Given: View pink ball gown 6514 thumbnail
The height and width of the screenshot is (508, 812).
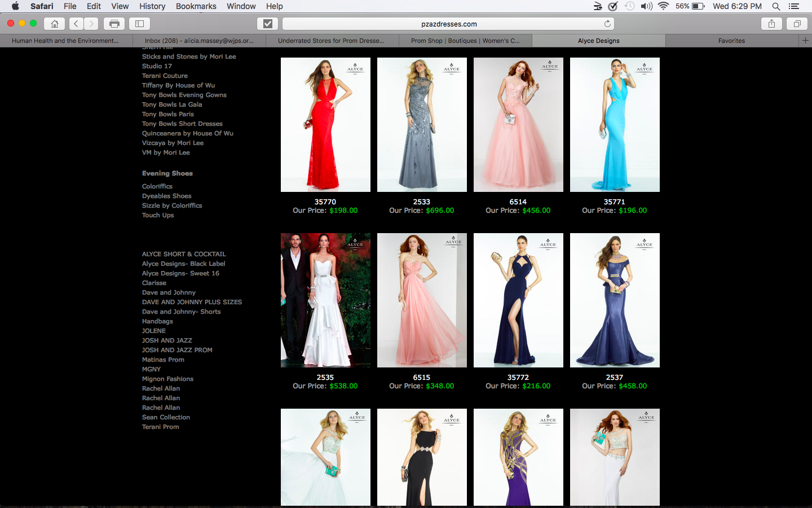Looking at the screenshot, I should point(518,125).
